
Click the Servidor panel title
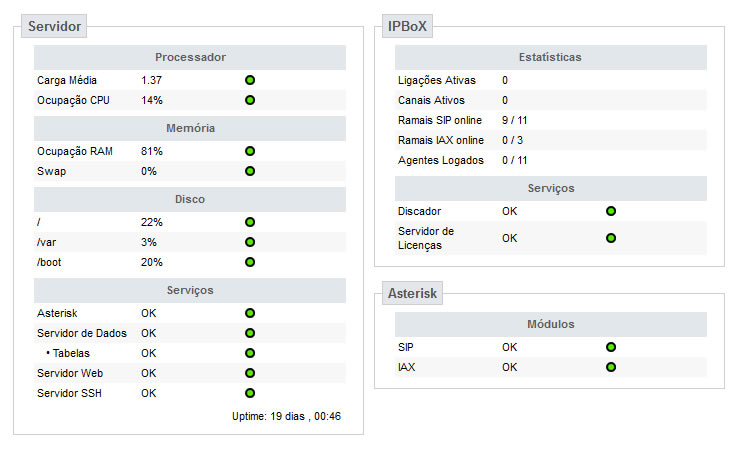click(x=54, y=26)
